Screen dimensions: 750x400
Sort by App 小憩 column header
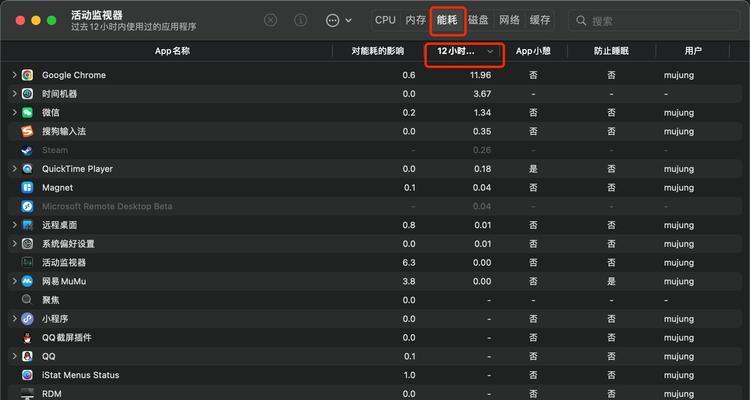(x=533, y=51)
